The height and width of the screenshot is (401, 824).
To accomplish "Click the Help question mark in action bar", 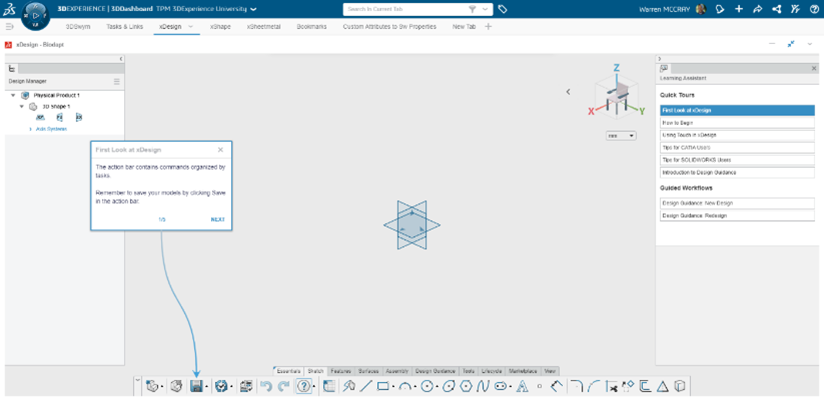I will [x=304, y=386].
